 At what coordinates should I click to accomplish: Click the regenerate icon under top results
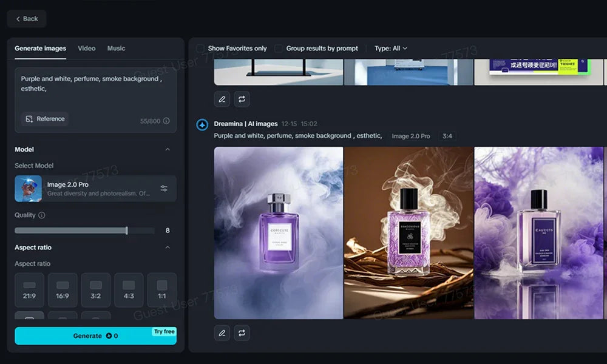coord(242,99)
